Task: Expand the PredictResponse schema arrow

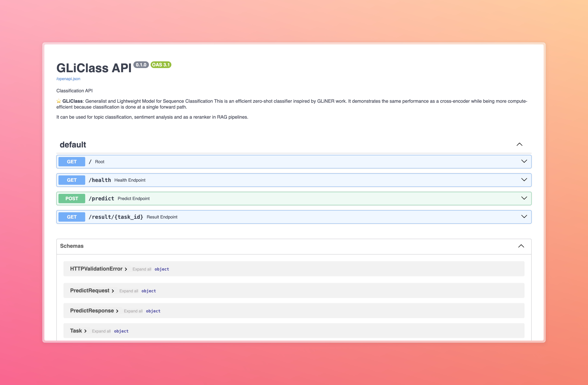Action: pyautogui.click(x=117, y=311)
